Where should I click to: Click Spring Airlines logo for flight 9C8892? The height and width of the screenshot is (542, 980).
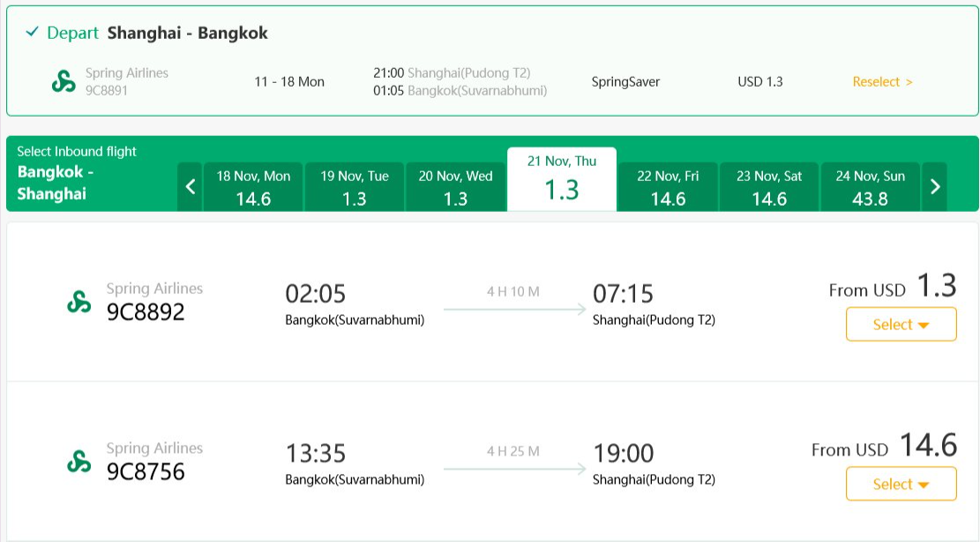click(x=79, y=302)
